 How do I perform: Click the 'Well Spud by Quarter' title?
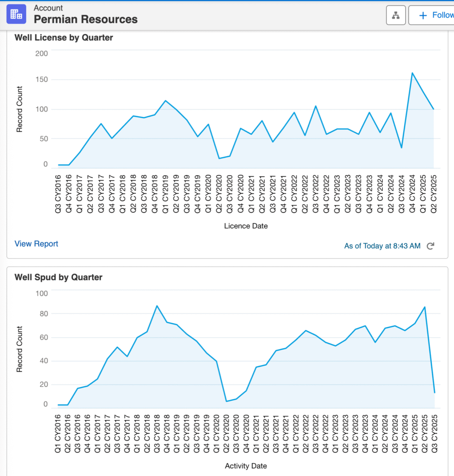58,277
